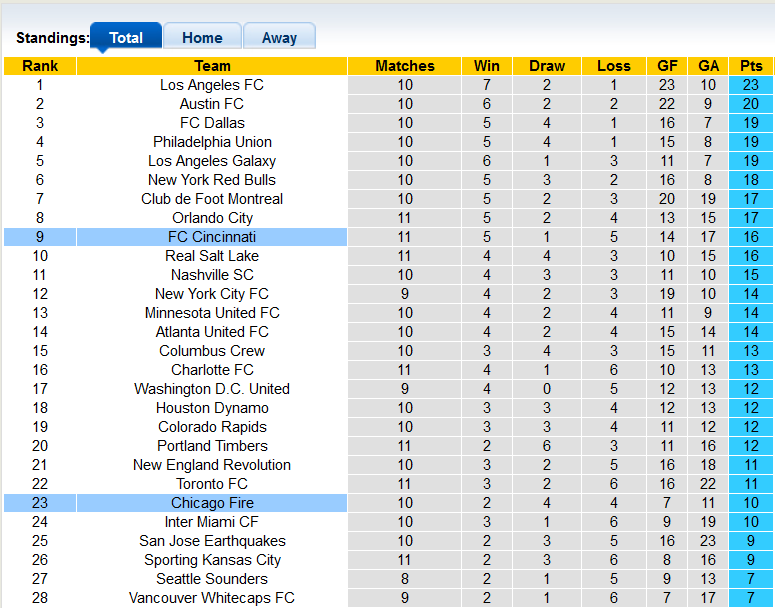Viewport: 775px width, 608px height.
Task: Switch to the Home standings tab
Action: click(x=202, y=38)
